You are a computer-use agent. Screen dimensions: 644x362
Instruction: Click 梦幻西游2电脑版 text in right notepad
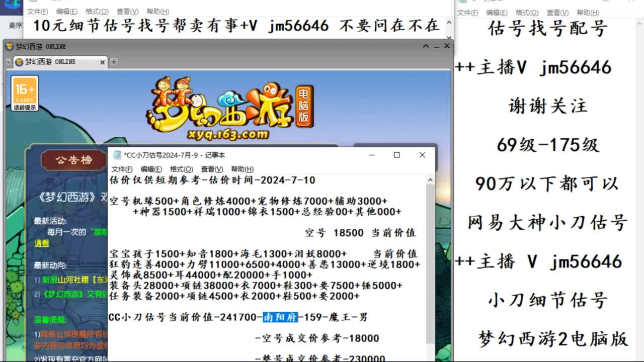(x=553, y=339)
